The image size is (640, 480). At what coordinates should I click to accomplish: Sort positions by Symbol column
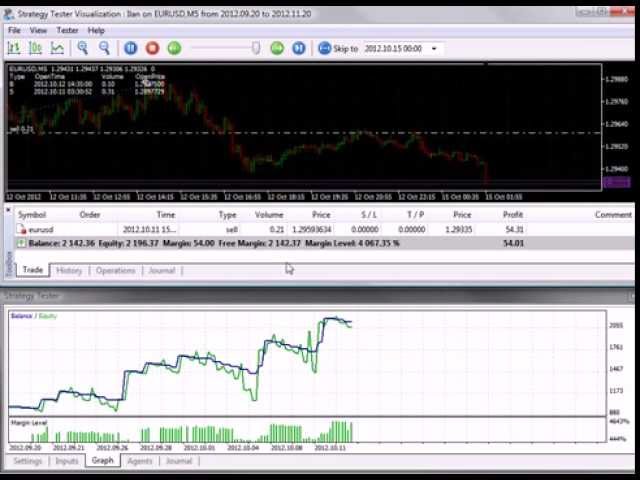pos(32,215)
